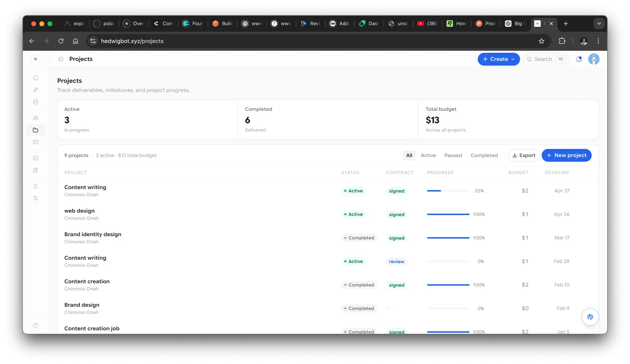The width and height of the screenshot is (630, 364).
Task: Show All projects filter
Action: click(409, 155)
